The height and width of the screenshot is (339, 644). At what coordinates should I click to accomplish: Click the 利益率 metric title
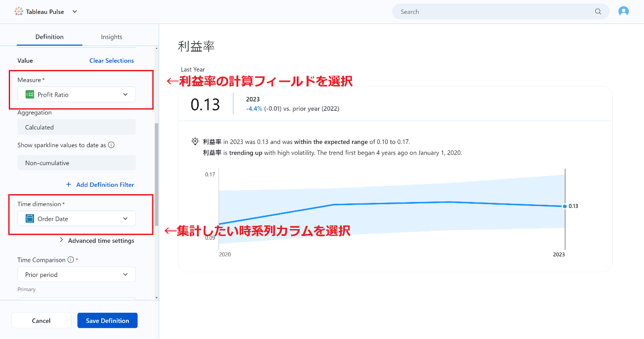pos(196,46)
